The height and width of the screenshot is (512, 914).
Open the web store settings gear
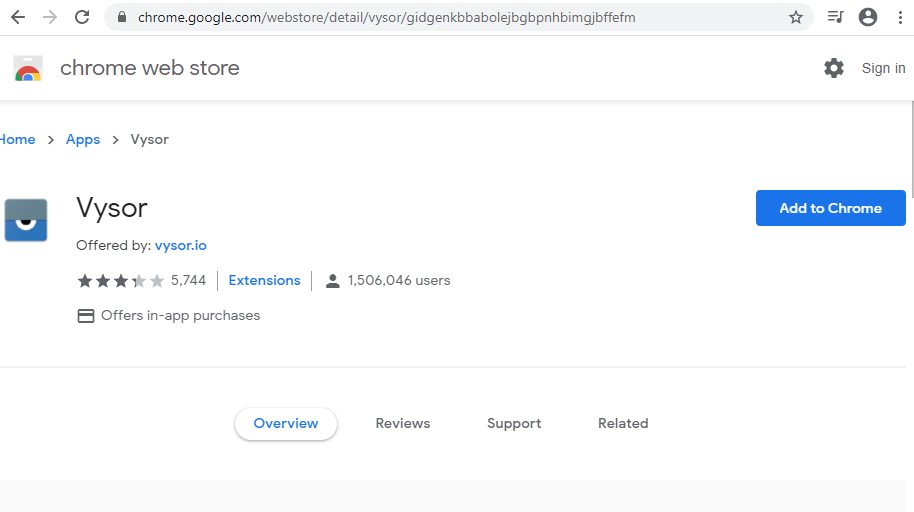834,68
